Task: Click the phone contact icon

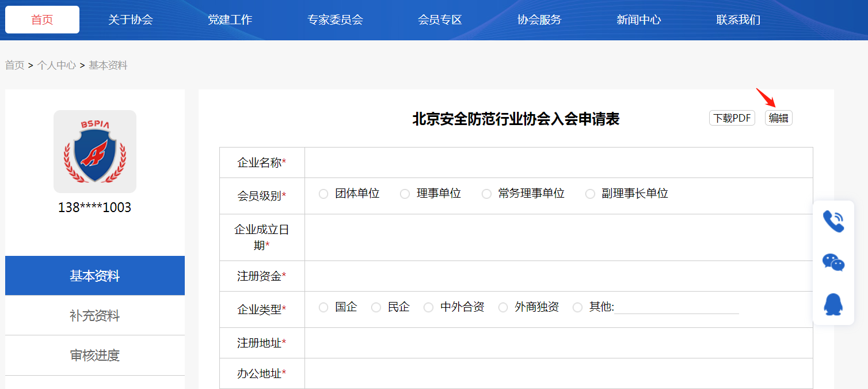Action: [833, 221]
